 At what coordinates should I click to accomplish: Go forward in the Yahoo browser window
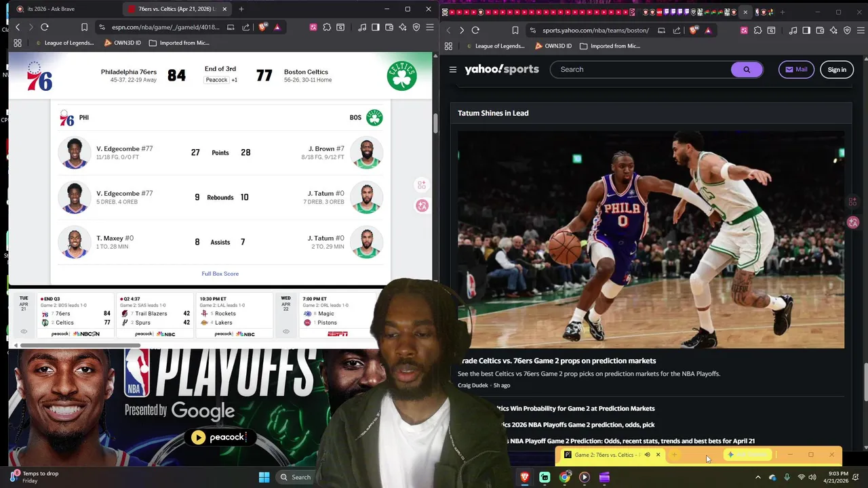tap(462, 30)
